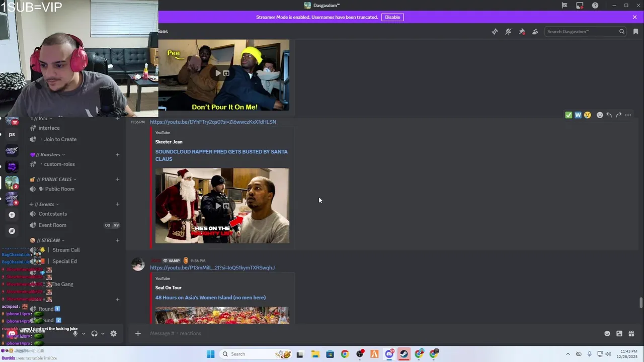Dismiss the Streamer Mode banner
Viewport: 644px width, 362px height.
(634, 17)
